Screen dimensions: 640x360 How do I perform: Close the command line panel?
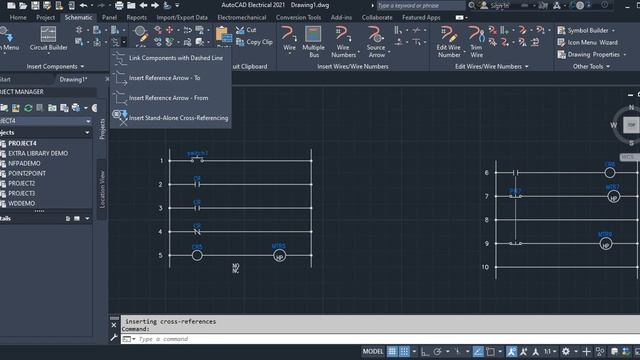pos(114,325)
